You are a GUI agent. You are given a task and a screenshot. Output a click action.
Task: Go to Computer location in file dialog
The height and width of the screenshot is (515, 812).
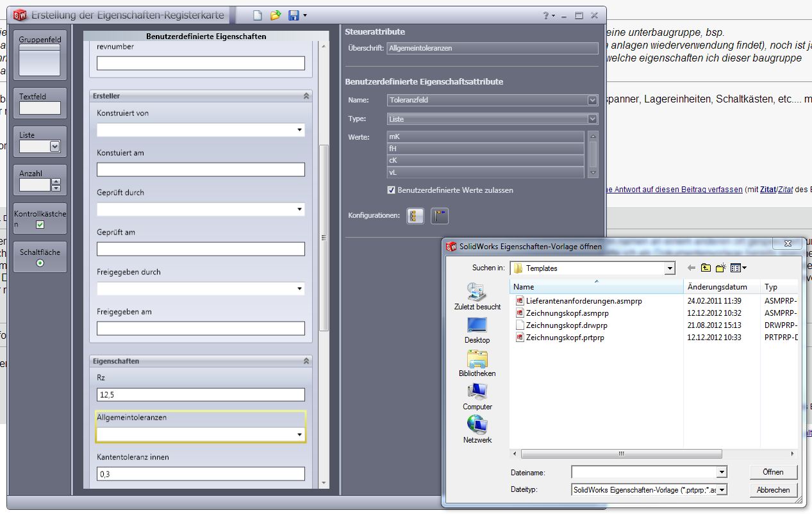tap(477, 396)
